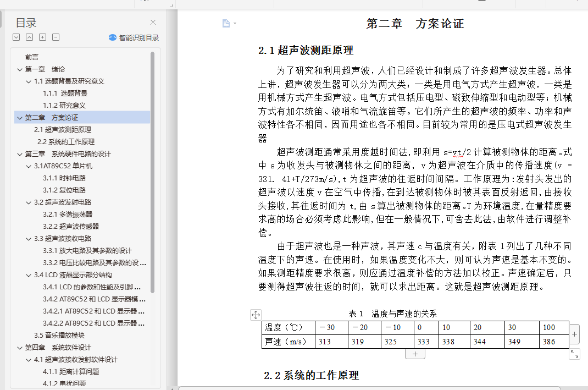The image size is (588, 390).
Task: Click the minus remove-heading icon under 目录
Action: (x=56, y=37)
